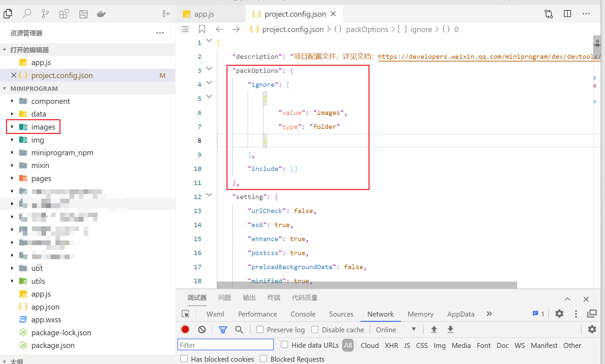Open the 问题 problems tab
Viewport: 605px width, 364px height.
point(224,298)
